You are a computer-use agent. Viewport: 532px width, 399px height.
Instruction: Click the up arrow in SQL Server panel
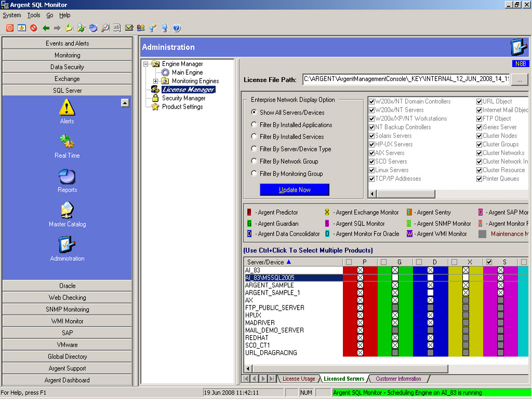(125, 103)
